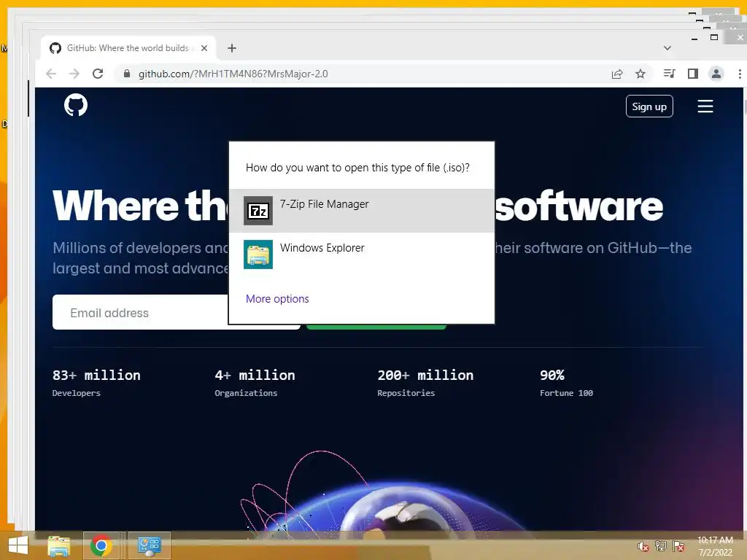Maximize the front Chrome window
This screenshot has width=747, height=560.
(714, 38)
